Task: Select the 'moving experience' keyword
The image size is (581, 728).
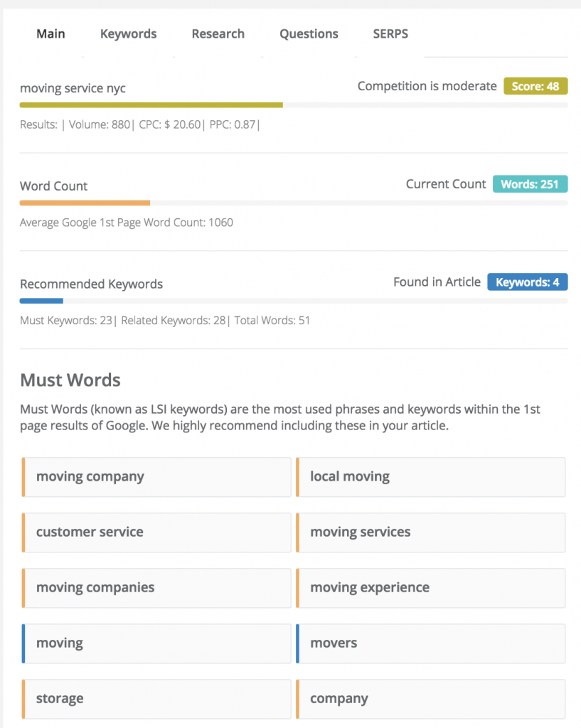Action: 430,588
